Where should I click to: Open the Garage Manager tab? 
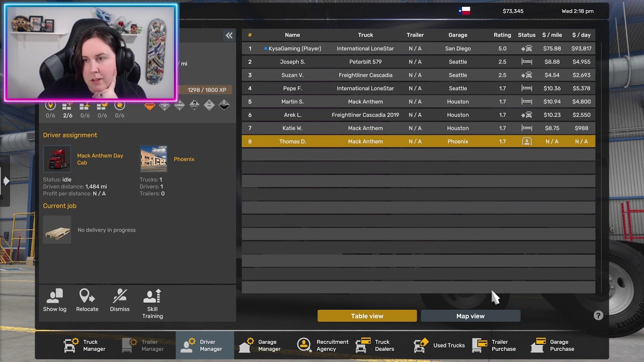260,345
